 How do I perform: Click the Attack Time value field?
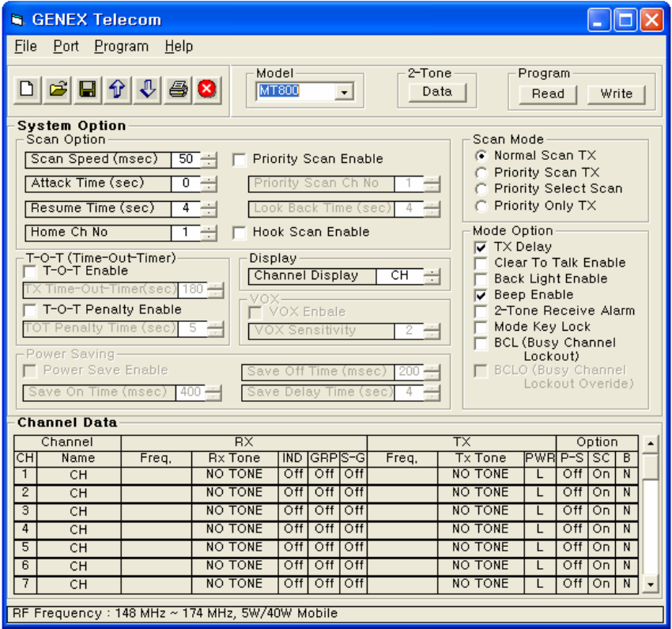click(186, 184)
